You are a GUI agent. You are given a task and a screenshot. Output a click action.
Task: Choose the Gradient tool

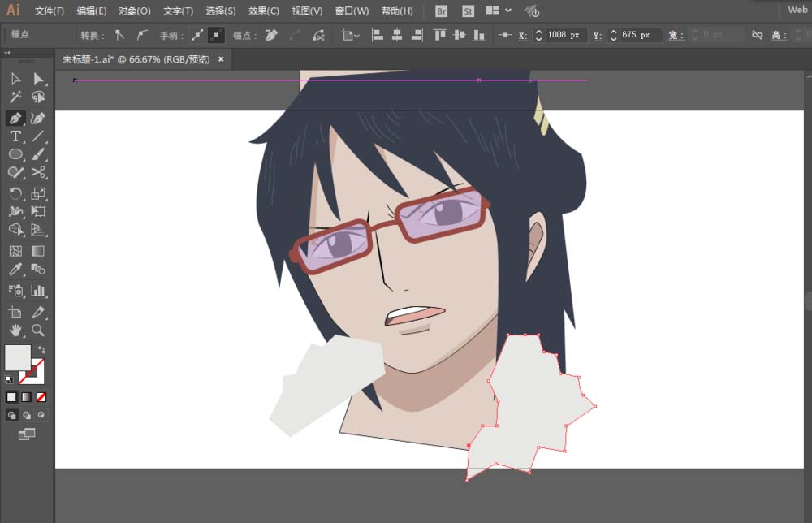point(38,251)
